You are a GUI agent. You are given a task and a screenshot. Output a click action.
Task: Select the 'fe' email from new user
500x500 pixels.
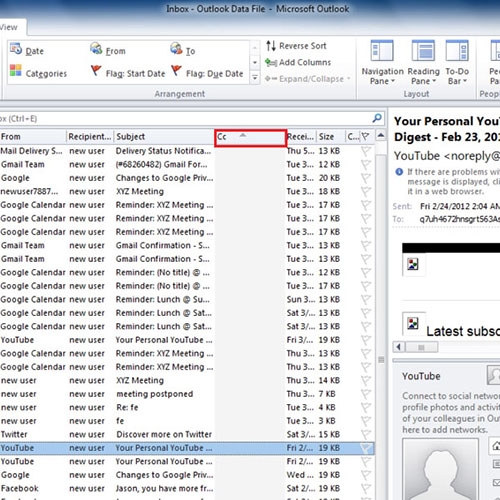[x=187, y=421]
